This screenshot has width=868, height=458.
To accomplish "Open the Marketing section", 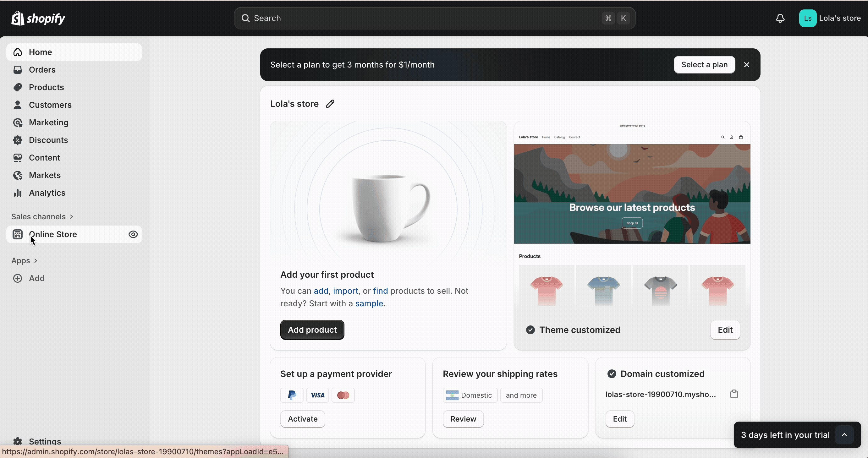I will 48,123.
